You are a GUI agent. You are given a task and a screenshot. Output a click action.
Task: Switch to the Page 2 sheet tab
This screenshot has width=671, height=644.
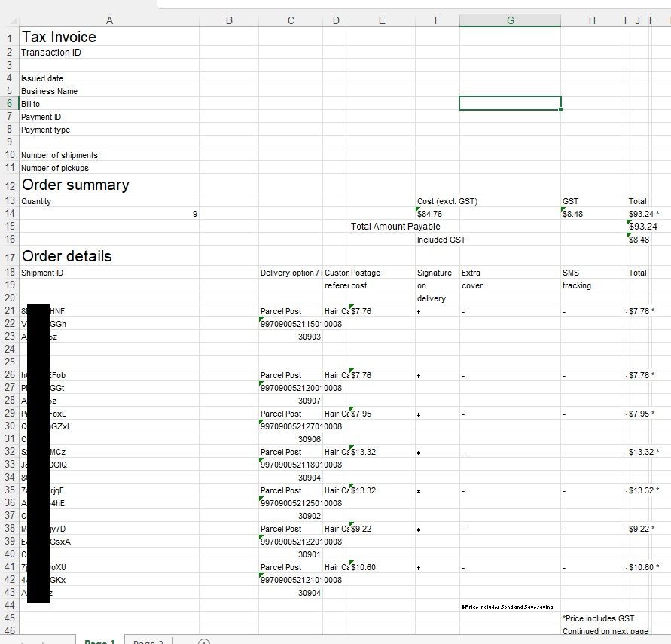(148, 640)
